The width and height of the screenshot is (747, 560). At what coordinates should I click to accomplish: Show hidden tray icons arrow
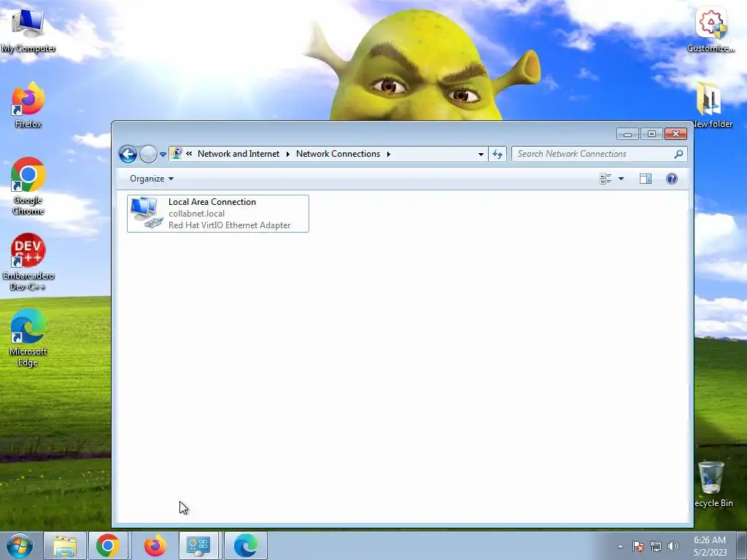point(620,546)
